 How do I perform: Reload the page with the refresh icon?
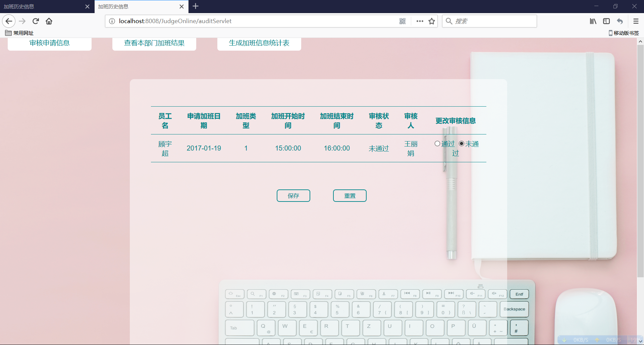[x=36, y=21]
